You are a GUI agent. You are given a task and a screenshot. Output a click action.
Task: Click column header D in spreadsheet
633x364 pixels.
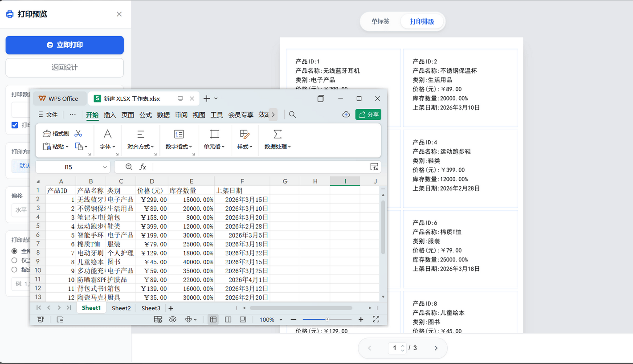point(152,181)
